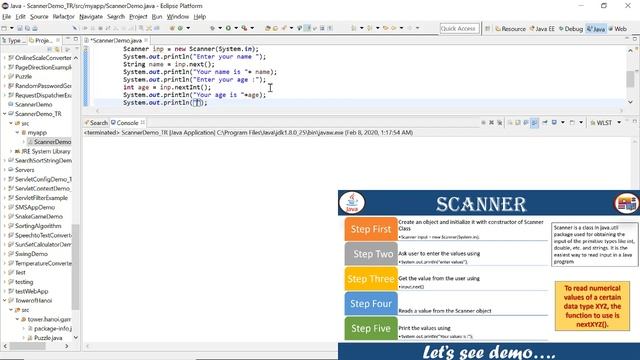Open the Source menu
This screenshot has height=360, width=640.
[x=39, y=17]
